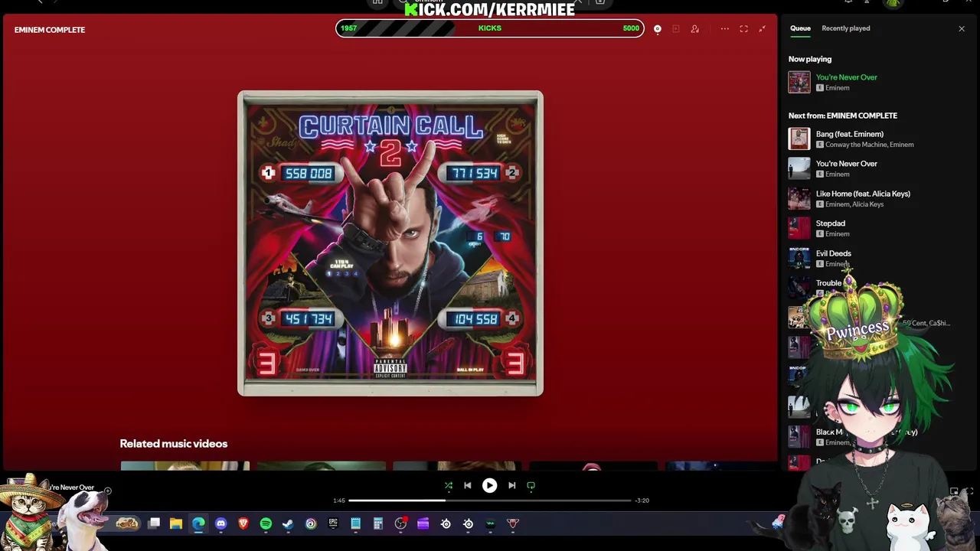Select queued You're Never Over under Next from
The width and height of the screenshot is (980, 551).
coord(846,164)
